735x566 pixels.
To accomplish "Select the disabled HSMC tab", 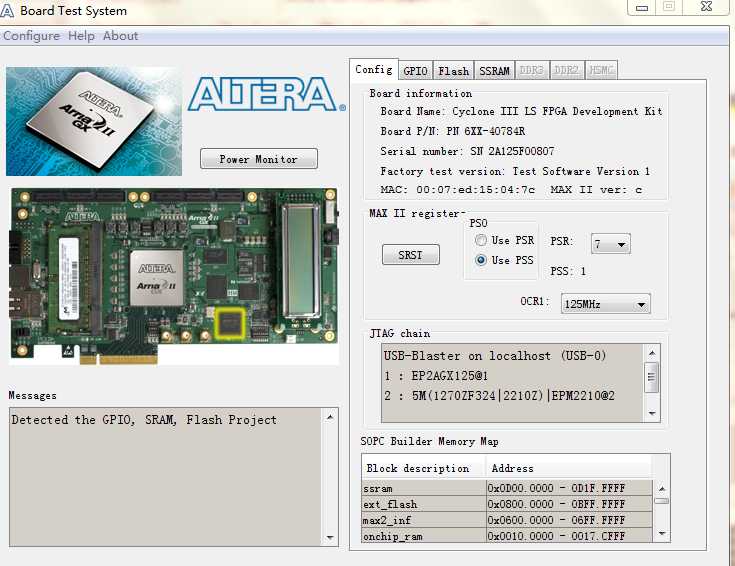I will click(x=601, y=70).
